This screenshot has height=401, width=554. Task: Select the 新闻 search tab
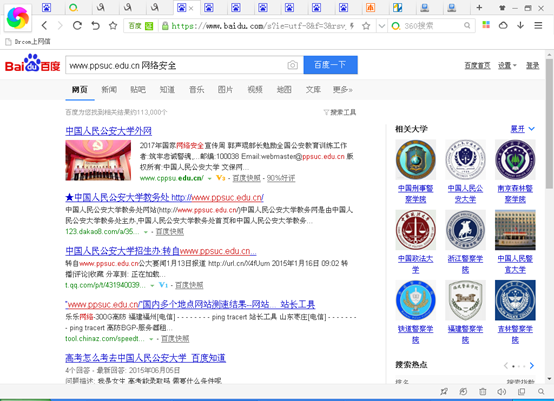[x=109, y=90]
